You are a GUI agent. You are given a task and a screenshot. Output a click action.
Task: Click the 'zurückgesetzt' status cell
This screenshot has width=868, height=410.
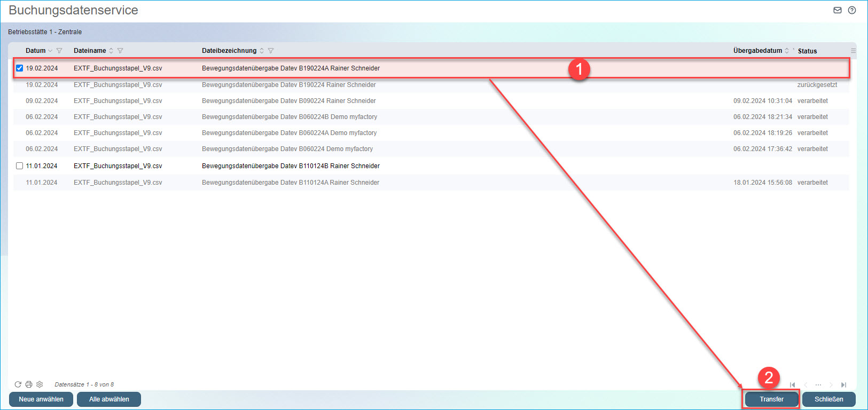click(x=817, y=85)
